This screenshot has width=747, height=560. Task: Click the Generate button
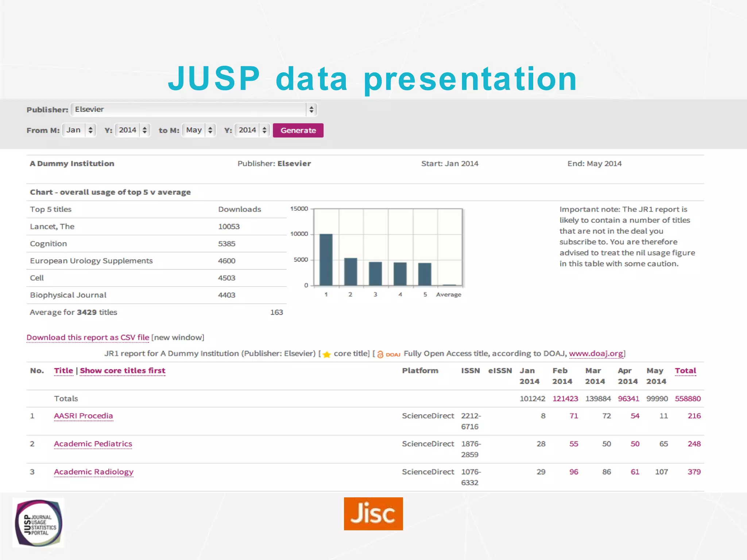(298, 131)
